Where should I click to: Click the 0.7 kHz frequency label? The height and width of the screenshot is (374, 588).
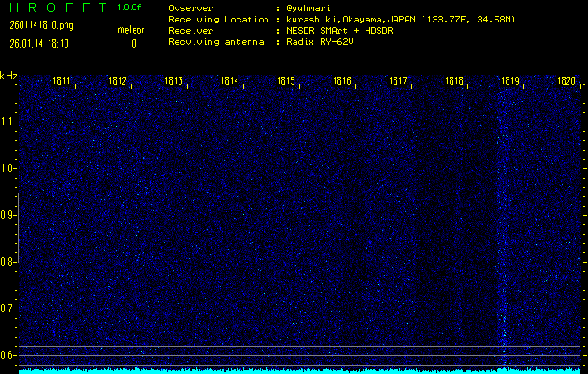click(x=8, y=309)
